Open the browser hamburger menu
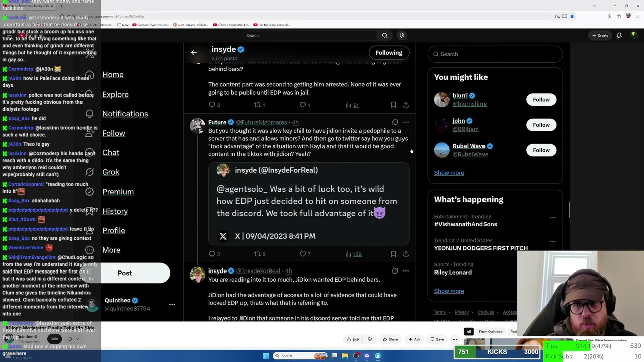 [637, 16]
